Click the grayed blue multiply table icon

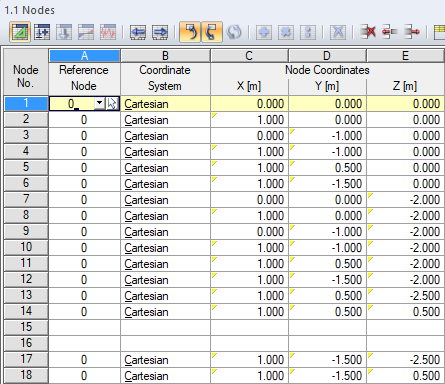pos(286,32)
